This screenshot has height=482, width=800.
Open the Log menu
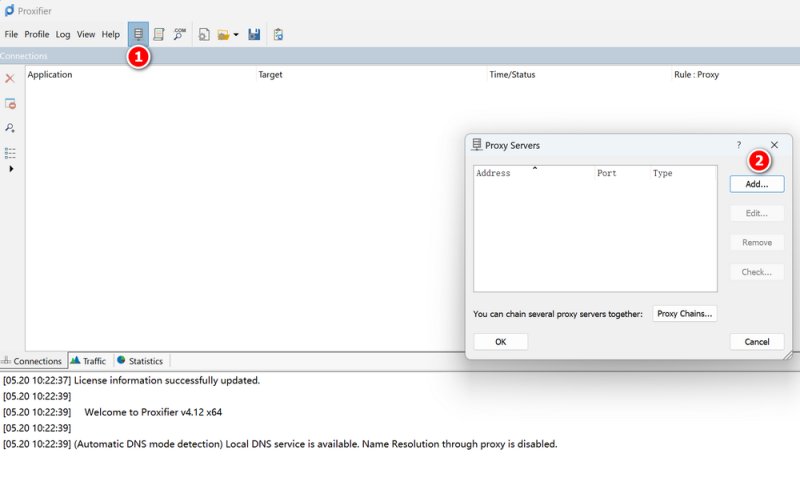click(x=63, y=34)
